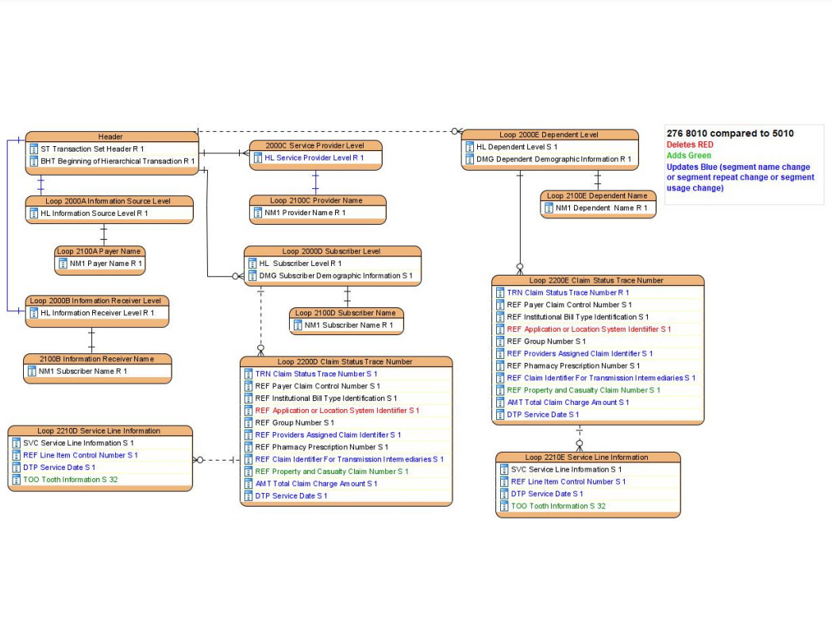Click the icon beside NM1 Dependent Name

tap(549, 208)
